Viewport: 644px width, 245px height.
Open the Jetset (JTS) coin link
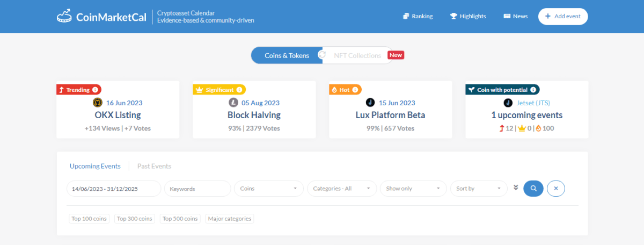533,103
